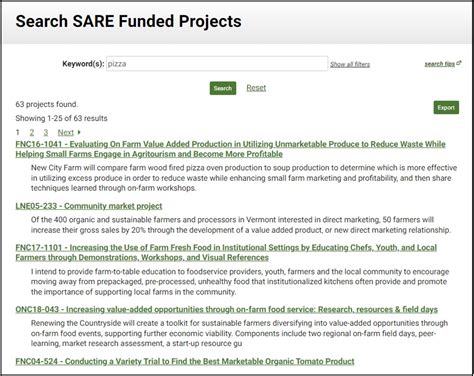474x376 pixels.
Task: Click the Reset link
Action: click(256, 88)
